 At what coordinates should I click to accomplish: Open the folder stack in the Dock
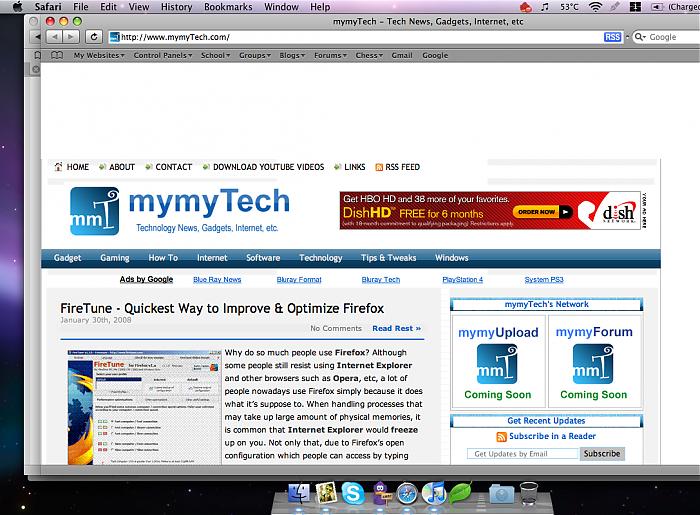click(x=502, y=494)
